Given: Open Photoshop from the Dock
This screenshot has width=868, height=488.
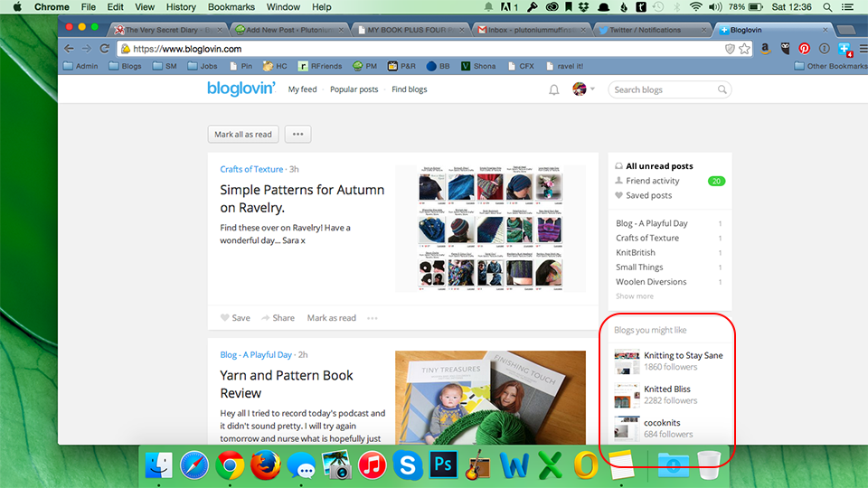Looking at the screenshot, I should click(x=443, y=465).
